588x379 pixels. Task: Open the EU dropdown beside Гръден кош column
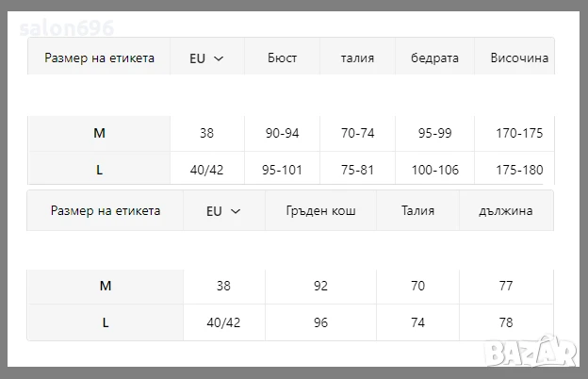point(223,211)
